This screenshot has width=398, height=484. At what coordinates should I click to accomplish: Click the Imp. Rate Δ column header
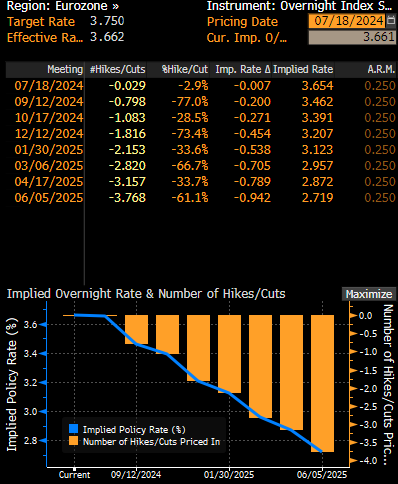243,69
